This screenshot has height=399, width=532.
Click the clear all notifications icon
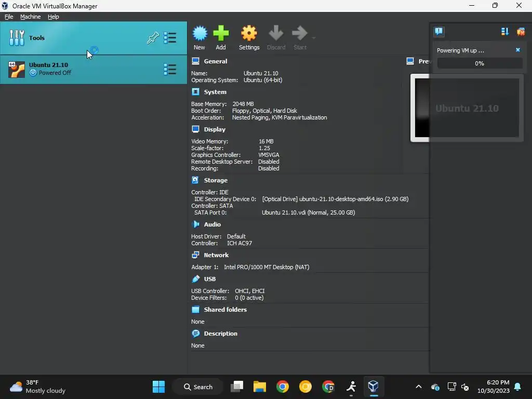[x=521, y=32]
